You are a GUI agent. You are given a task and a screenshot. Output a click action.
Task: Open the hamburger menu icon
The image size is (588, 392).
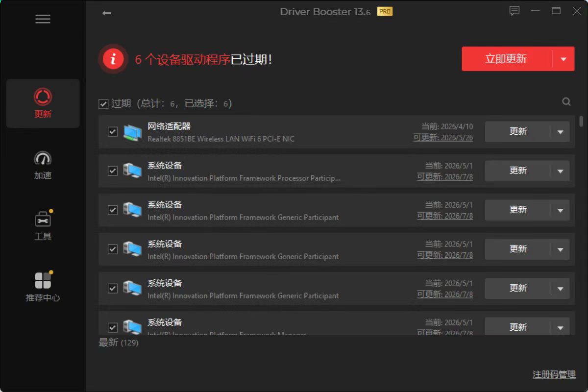[43, 19]
